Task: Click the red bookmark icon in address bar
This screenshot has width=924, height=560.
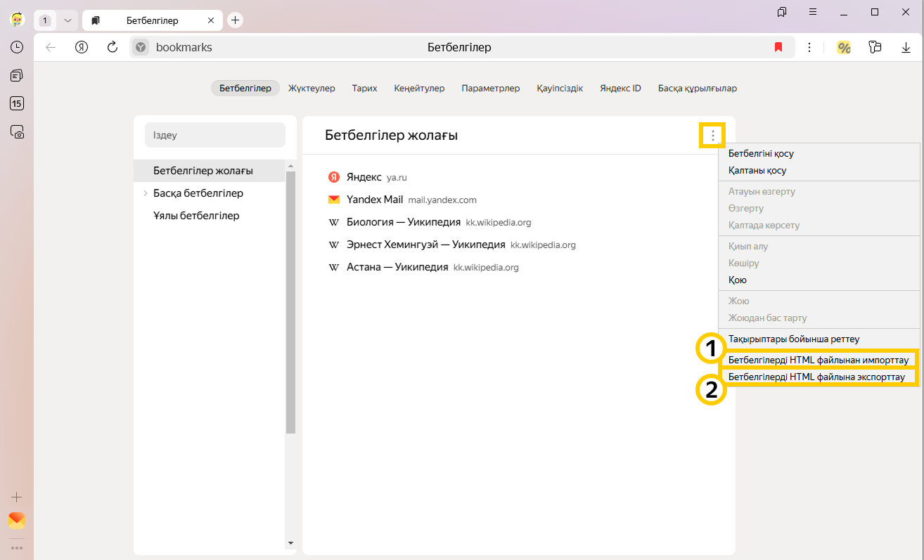Action: point(778,47)
